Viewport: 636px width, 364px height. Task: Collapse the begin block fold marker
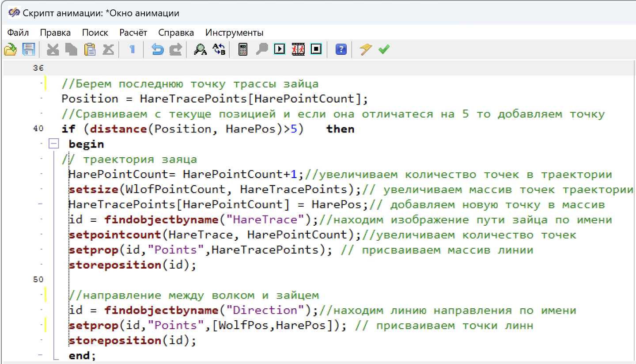click(54, 144)
